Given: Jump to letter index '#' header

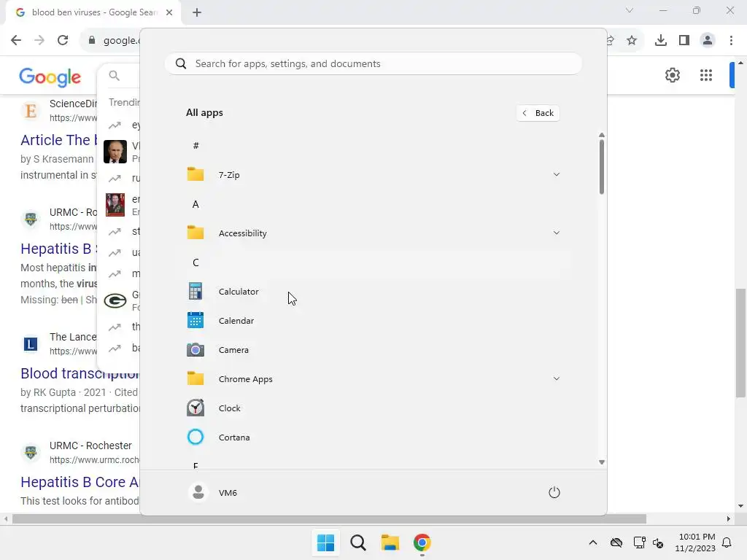Looking at the screenshot, I should click(196, 146).
